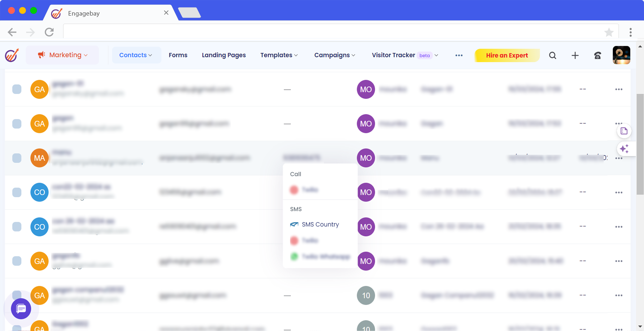Open the Forms navigation link
This screenshot has width=644, height=331.
pos(178,55)
